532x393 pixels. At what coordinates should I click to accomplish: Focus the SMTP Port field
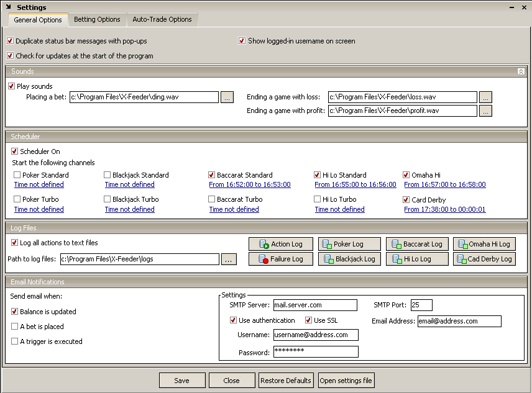point(421,305)
